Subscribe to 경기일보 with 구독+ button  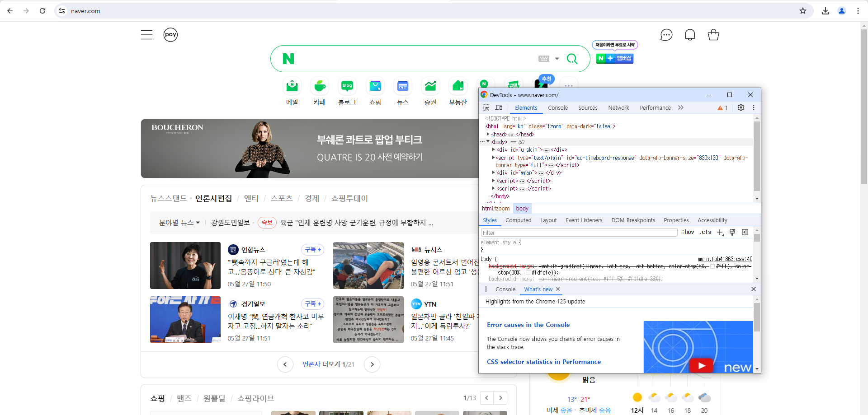pos(313,304)
